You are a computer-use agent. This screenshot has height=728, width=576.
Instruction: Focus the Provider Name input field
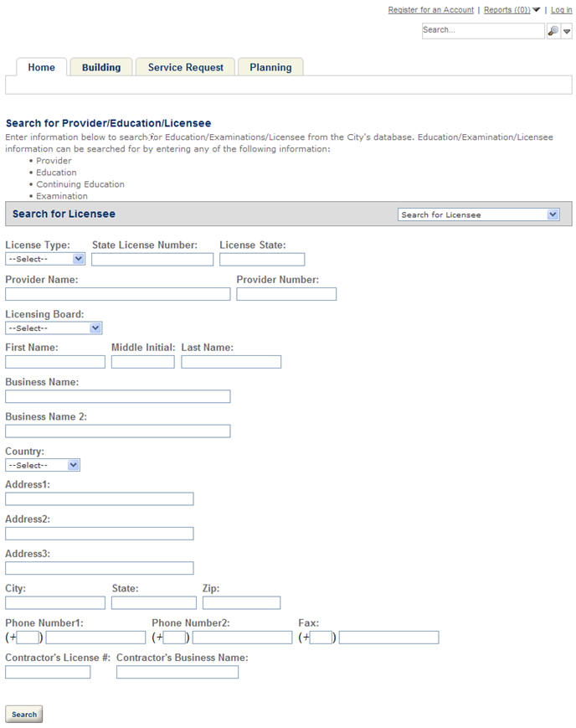click(x=117, y=294)
